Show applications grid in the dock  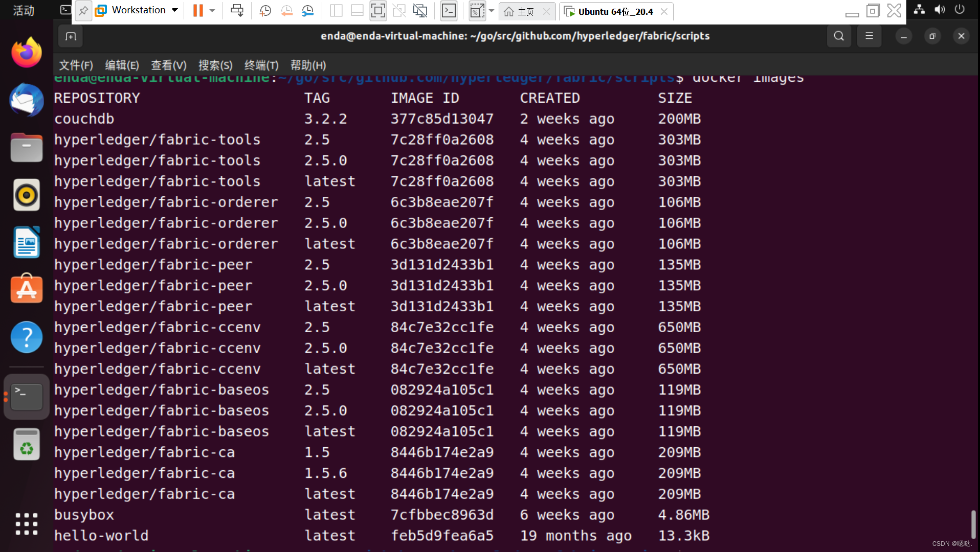click(x=27, y=524)
